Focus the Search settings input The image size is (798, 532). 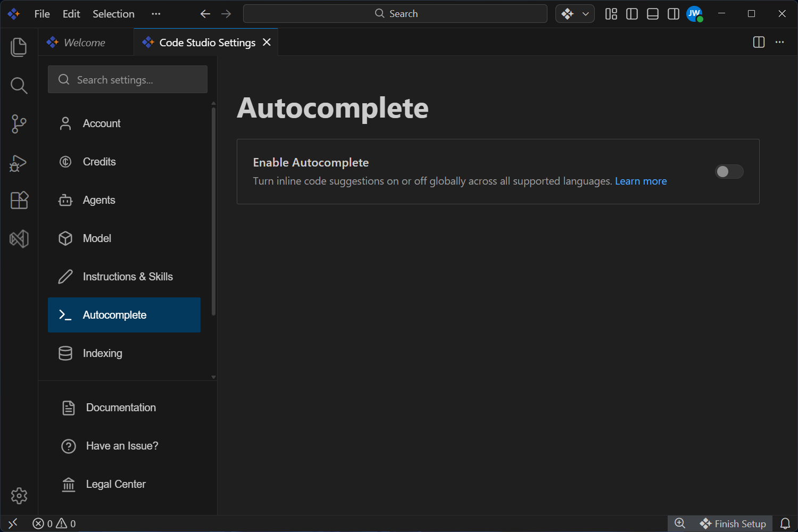[128, 79]
